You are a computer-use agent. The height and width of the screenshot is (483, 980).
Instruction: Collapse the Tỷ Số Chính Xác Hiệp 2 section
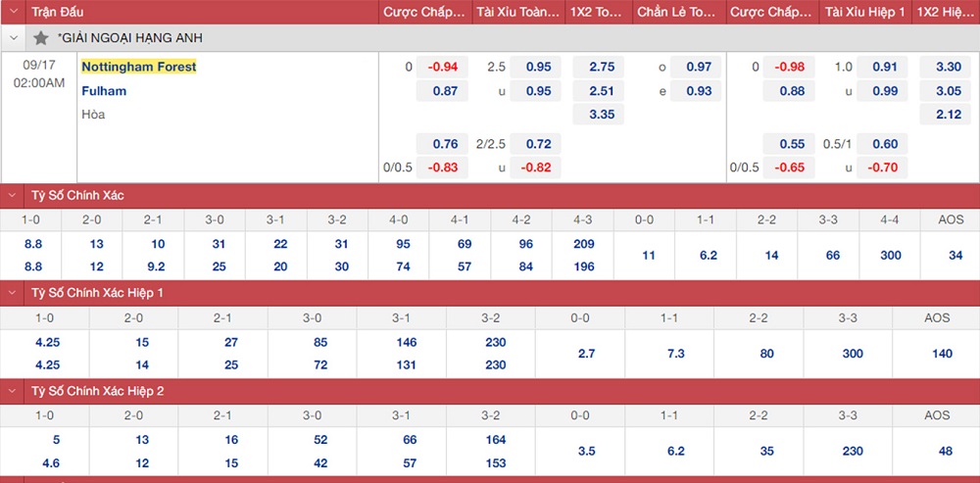coord(13,391)
